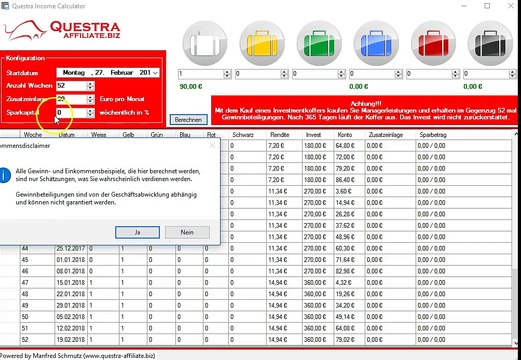Select date cell 01.01.2018
Image resolution: width=521 pixels, height=360 pixels.
click(71, 260)
